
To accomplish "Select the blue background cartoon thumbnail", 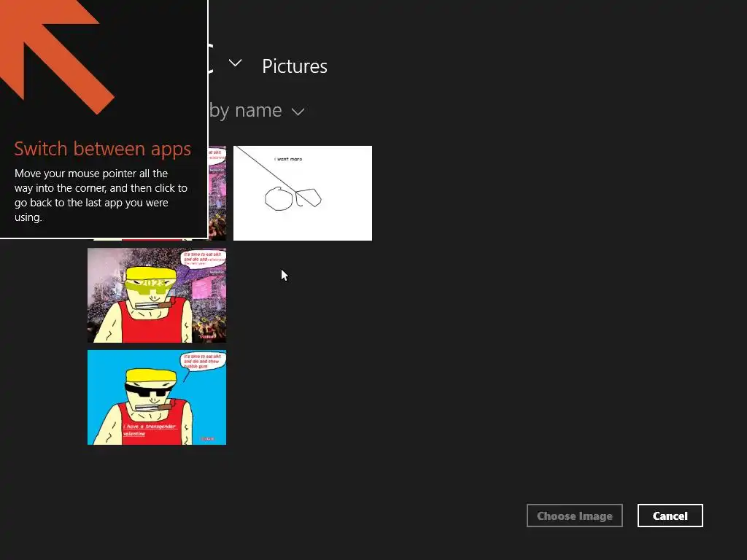I will pyautogui.click(x=157, y=397).
